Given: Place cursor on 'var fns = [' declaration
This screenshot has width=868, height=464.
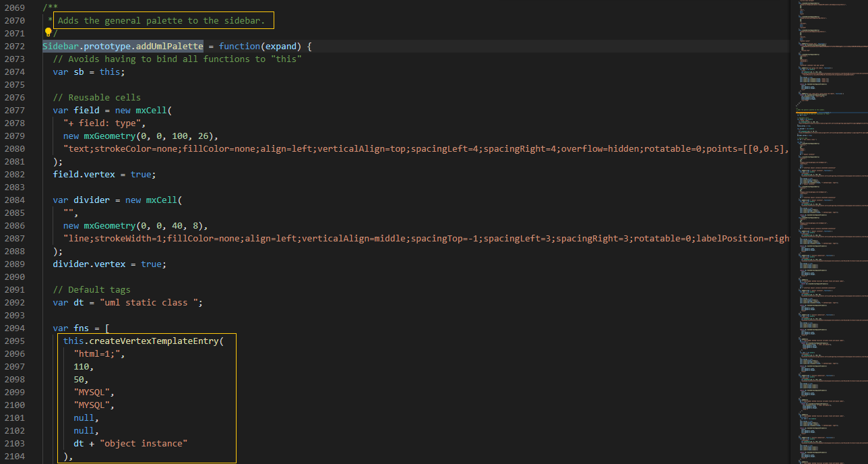Looking at the screenshot, I should [82, 328].
